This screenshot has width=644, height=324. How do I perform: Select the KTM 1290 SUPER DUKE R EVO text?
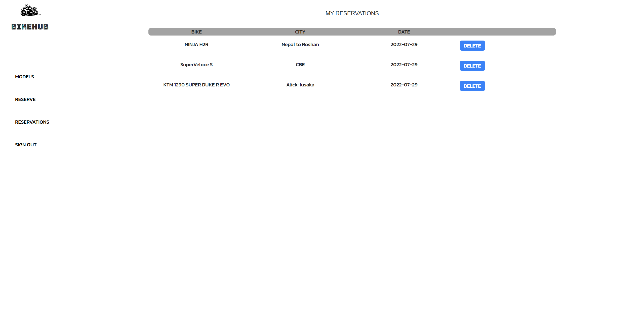click(196, 85)
